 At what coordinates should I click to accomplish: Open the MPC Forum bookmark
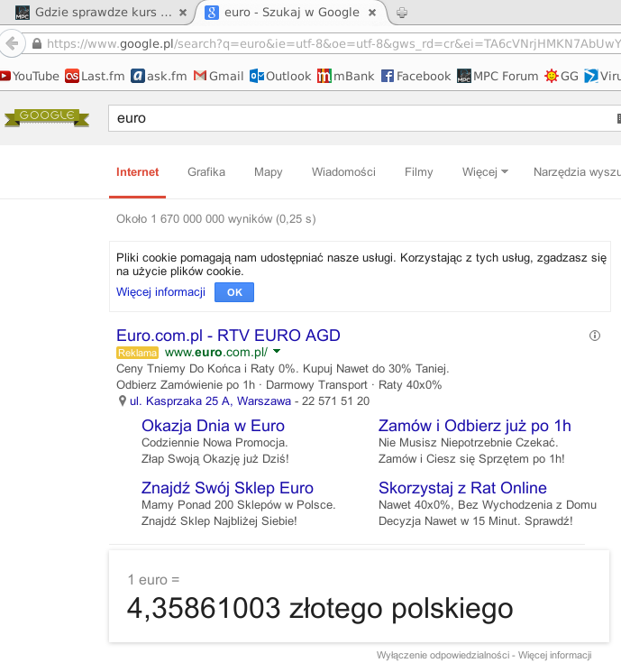pos(498,77)
